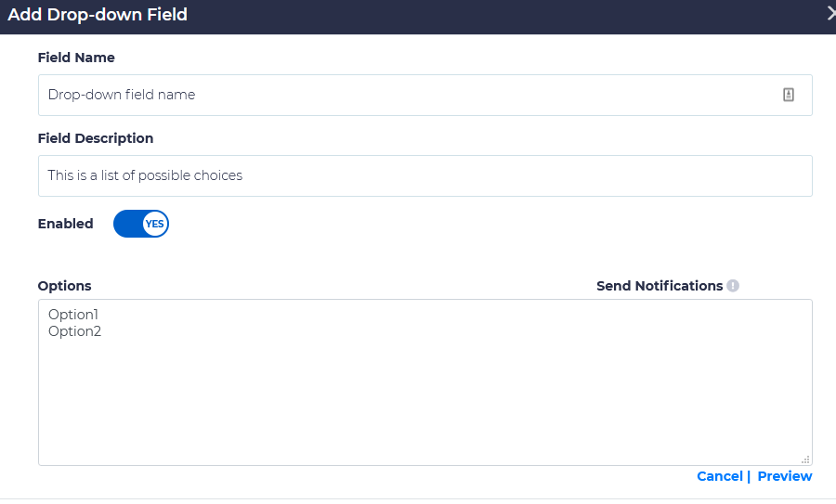
Task: Click the YES text on the toggle knob
Action: click(x=154, y=224)
